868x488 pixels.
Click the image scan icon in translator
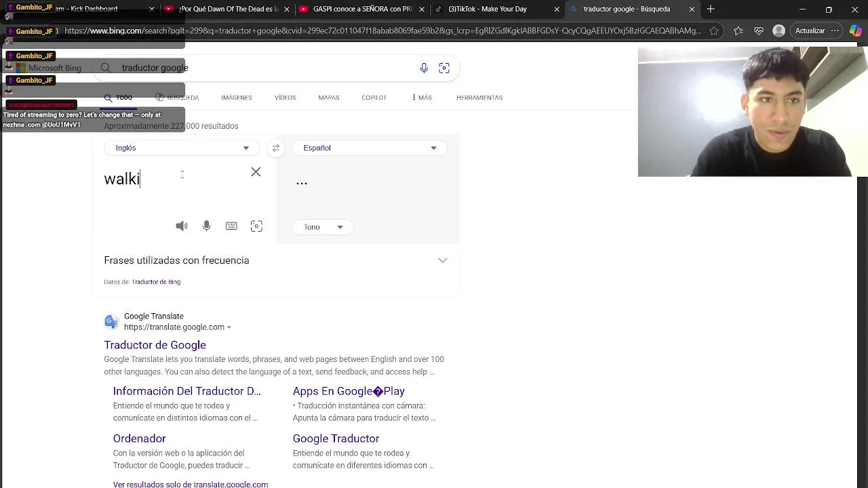(256, 226)
